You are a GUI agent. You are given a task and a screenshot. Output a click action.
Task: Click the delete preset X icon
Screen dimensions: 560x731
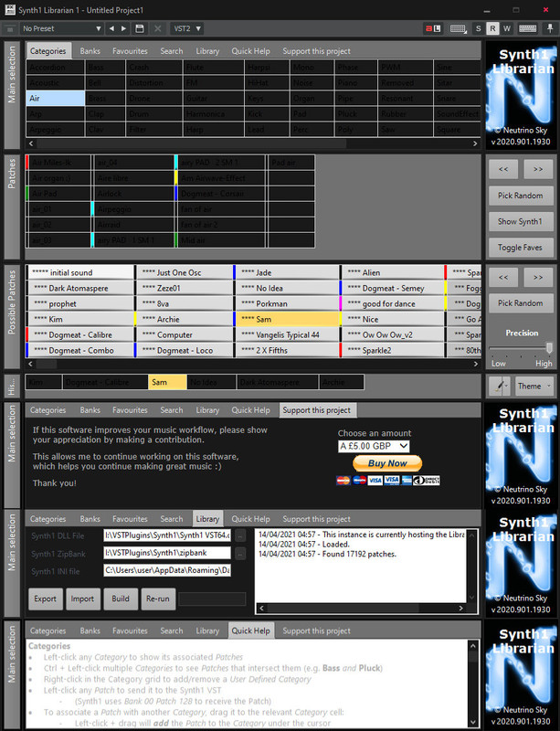pyautogui.click(x=158, y=29)
